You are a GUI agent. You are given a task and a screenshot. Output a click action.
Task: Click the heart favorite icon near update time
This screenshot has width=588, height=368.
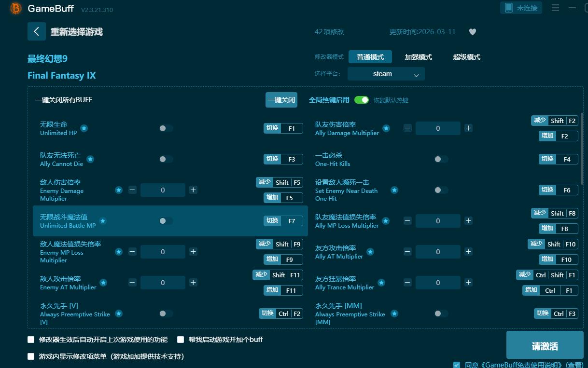pyautogui.click(x=472, y=31)
